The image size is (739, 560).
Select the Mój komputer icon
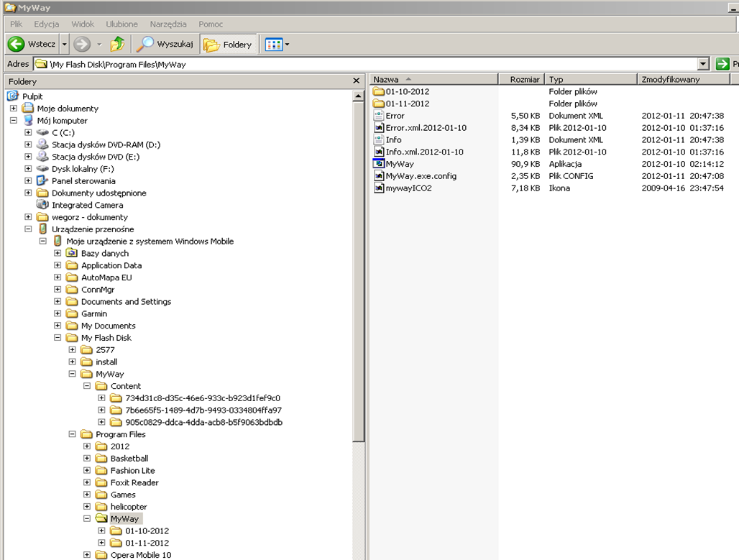(x=28, y=120)
